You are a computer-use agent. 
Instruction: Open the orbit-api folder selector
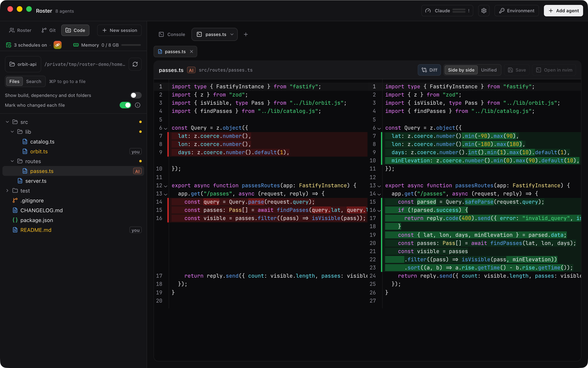[x=23, y=64]
